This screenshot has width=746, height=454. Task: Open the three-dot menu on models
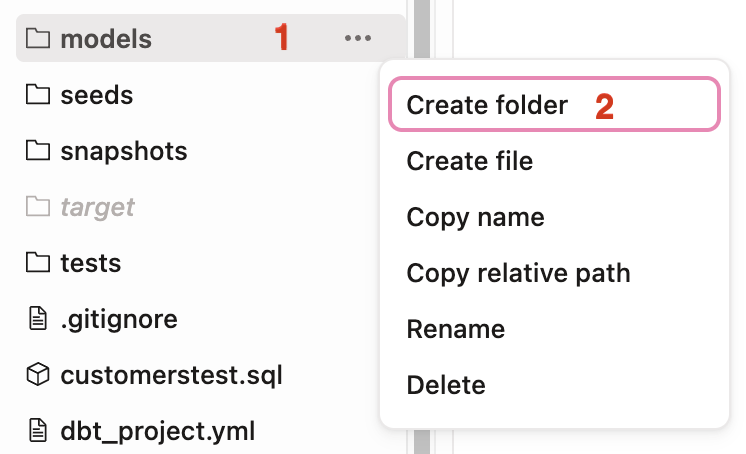tap(357, 39)
